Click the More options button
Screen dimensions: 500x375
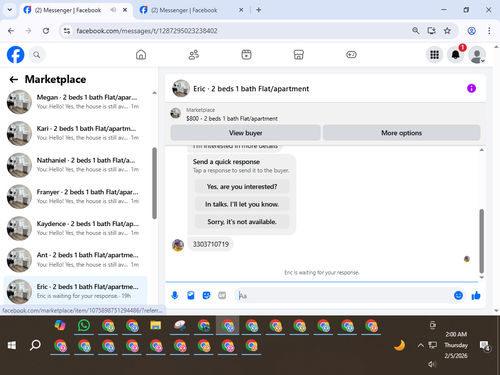pyautogui.click(x=401, y=133)
